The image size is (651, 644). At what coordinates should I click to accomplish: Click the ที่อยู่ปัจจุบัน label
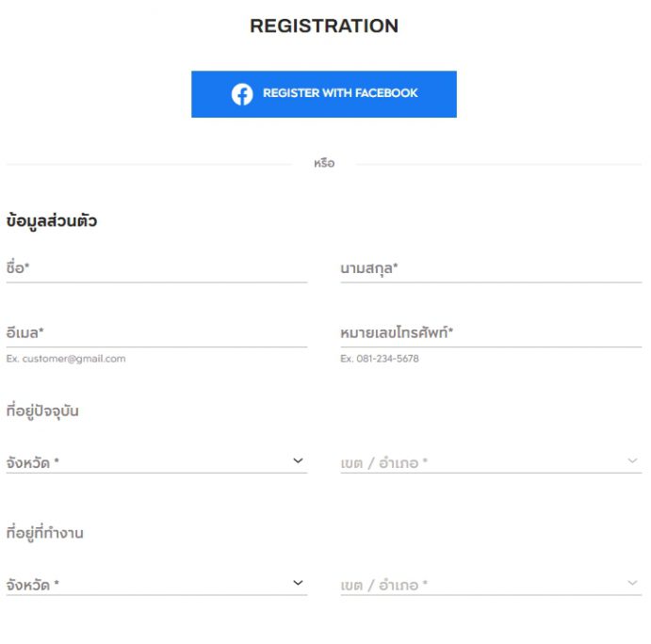click(42, 411)
